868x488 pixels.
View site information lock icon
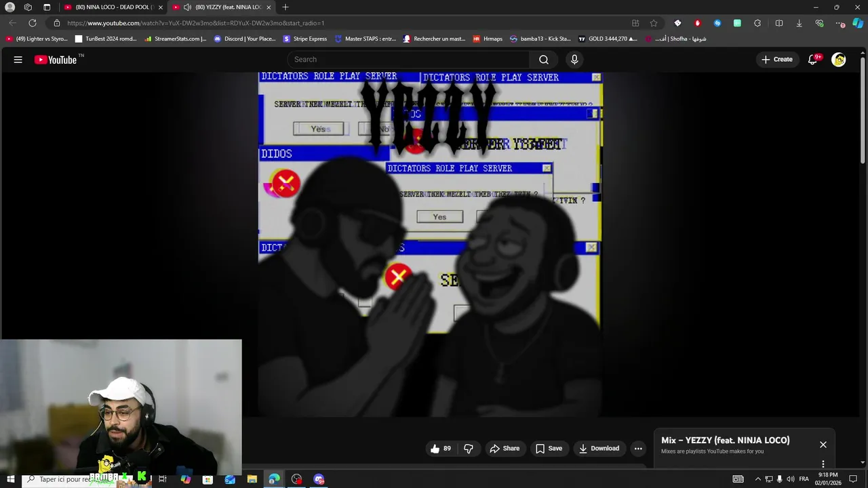point(57,23)
